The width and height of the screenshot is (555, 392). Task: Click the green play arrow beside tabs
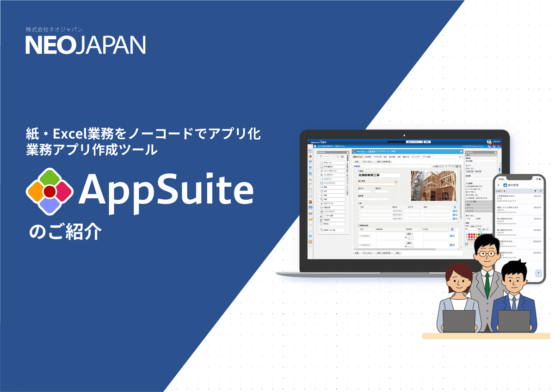click(460, 157)
